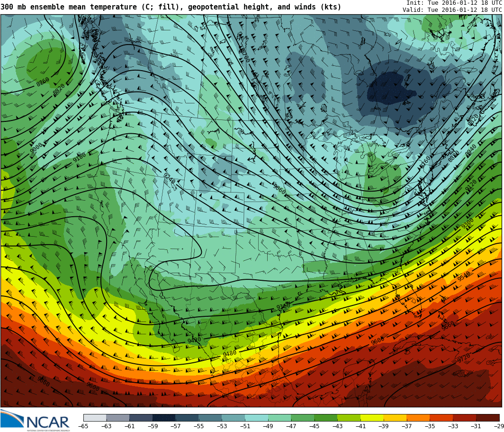Click the Valid time line in the header

click(452, 9)
